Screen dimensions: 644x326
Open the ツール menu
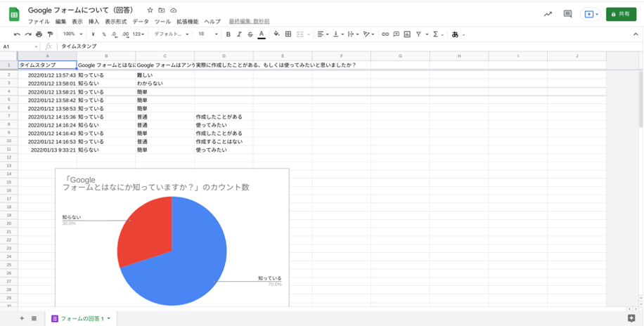[162, 22]
